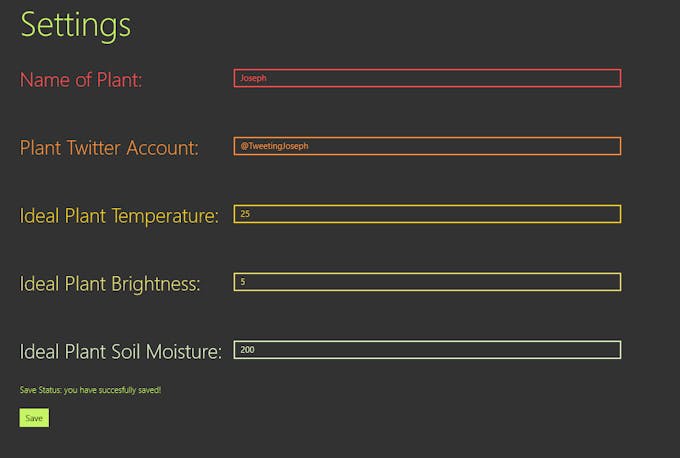Click the '@TweetingJoseph' handle text
This screenshot has width=680, height=458.
click(x=274, y=146)
